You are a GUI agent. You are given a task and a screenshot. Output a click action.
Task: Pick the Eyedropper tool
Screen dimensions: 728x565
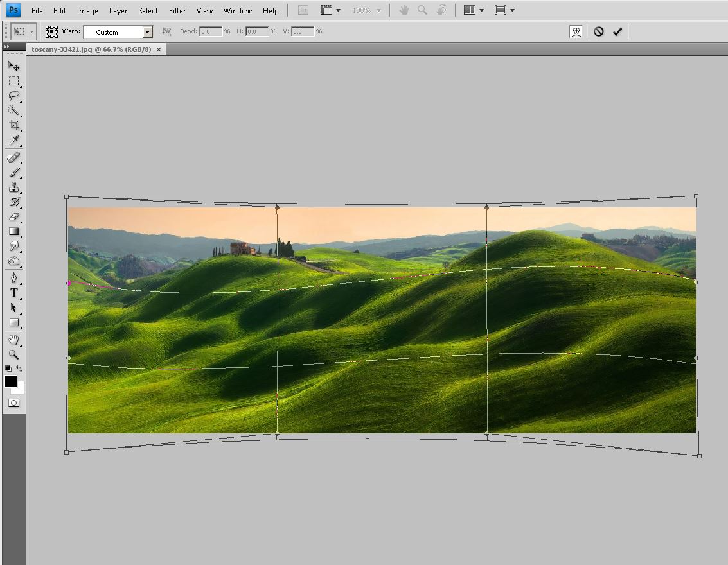(x=13, y=141)
